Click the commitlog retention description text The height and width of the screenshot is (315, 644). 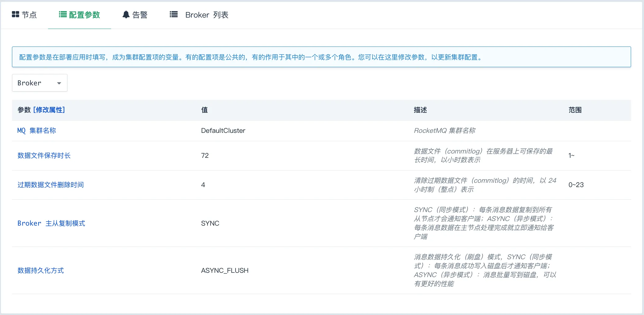pos(483,156)
